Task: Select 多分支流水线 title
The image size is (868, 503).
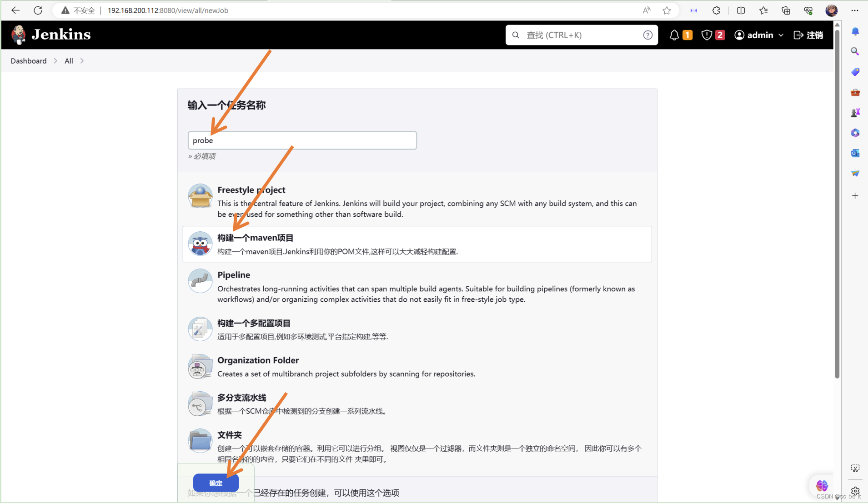Action: (241, 398)
